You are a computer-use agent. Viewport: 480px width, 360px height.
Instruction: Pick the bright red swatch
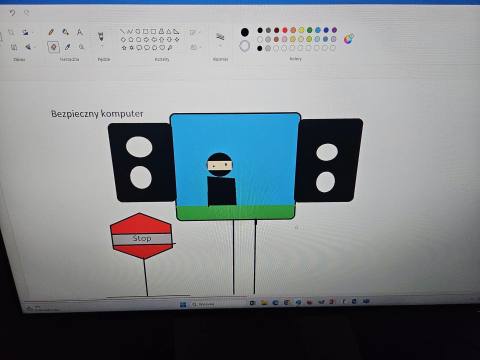285,30
